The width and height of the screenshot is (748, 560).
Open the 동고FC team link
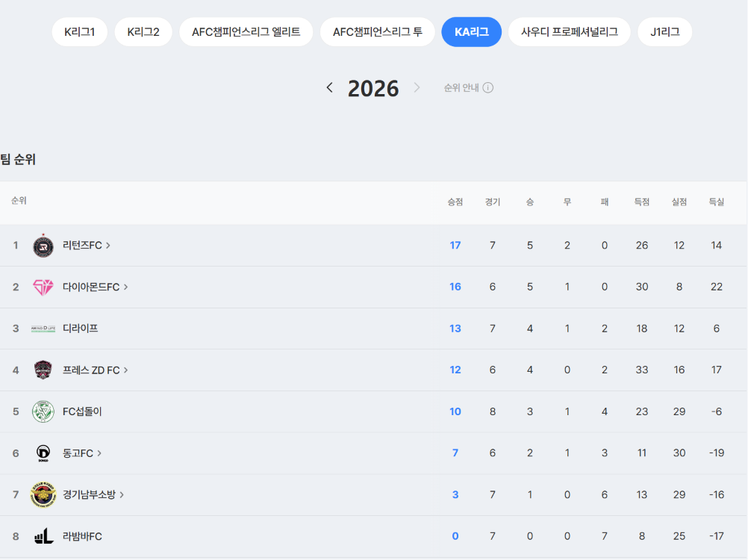tap(82, 453)
